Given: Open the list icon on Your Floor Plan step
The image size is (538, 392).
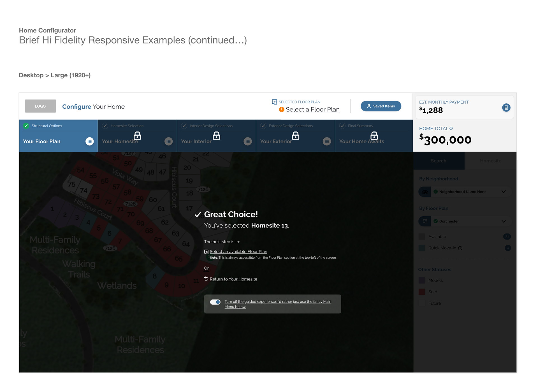Looking at the screenshot, I should coord(90,142).
